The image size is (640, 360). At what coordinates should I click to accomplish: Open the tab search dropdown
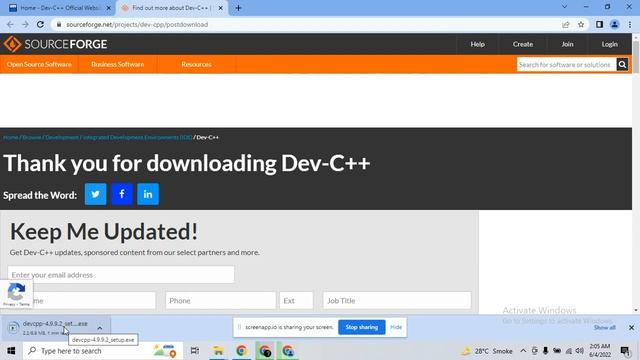point(564,7)
